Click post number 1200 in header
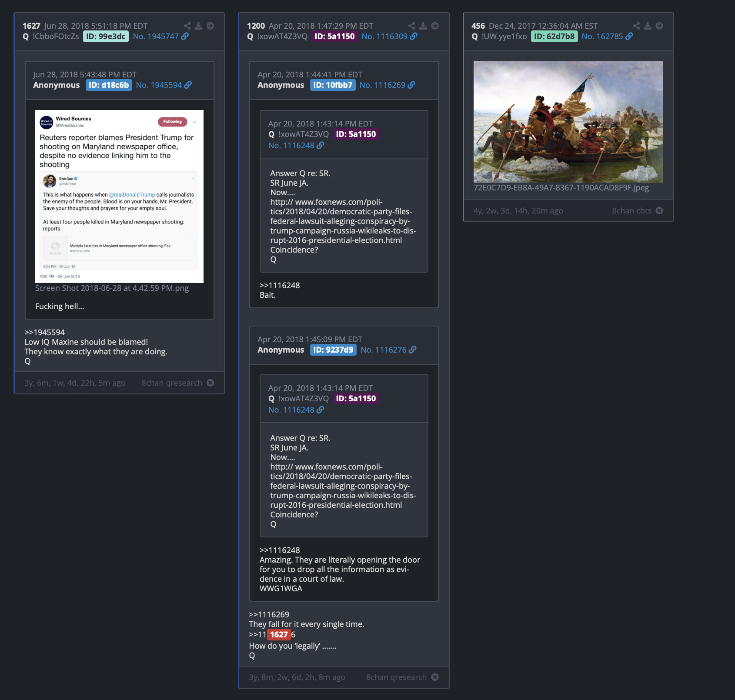This screenshot has height=700, width=735. coord(256,26)
